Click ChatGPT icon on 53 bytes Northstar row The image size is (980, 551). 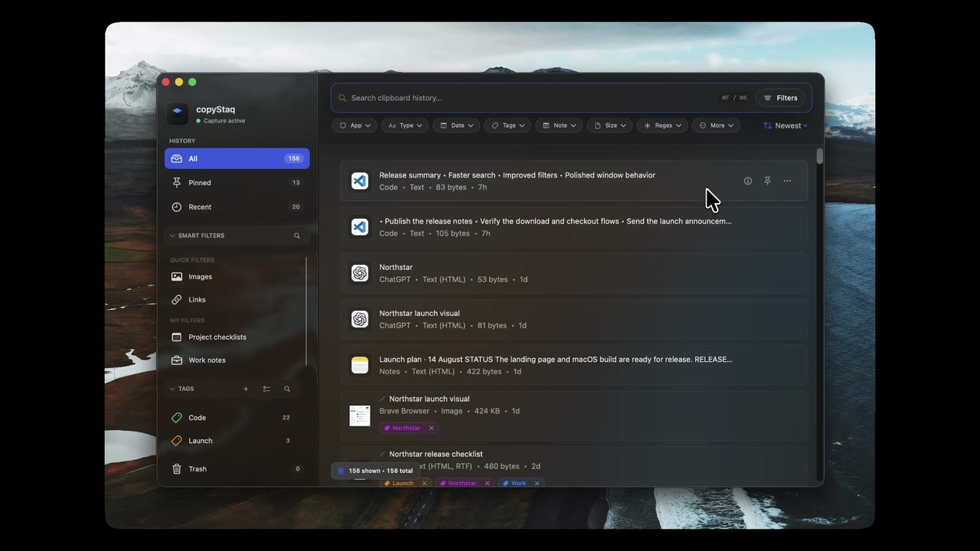[x=360, y=272]
